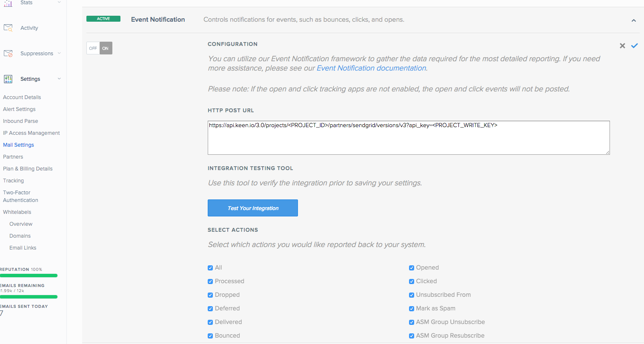Viewport: 644px width, 344px height.
Task: Click the Test Your Integration button
Action: [x=253, y=208]
